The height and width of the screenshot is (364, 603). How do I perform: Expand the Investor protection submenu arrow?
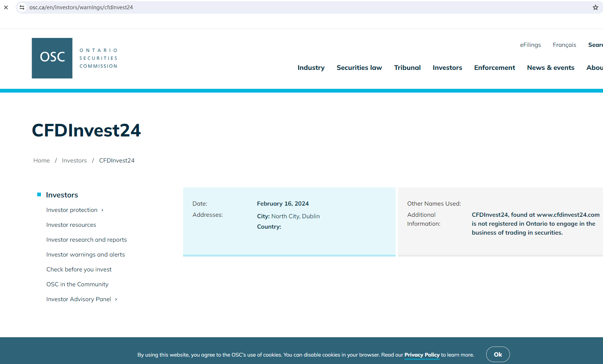(102, 210)
